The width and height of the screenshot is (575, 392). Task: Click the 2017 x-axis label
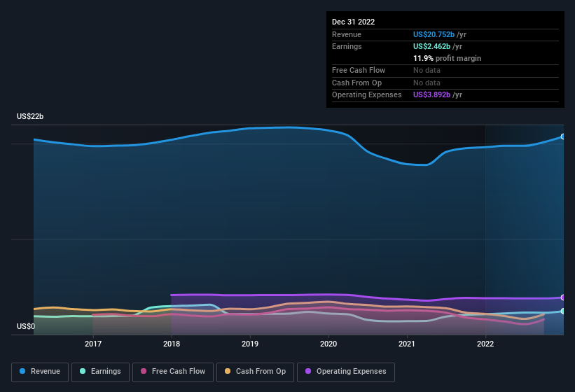coord(93,344)
